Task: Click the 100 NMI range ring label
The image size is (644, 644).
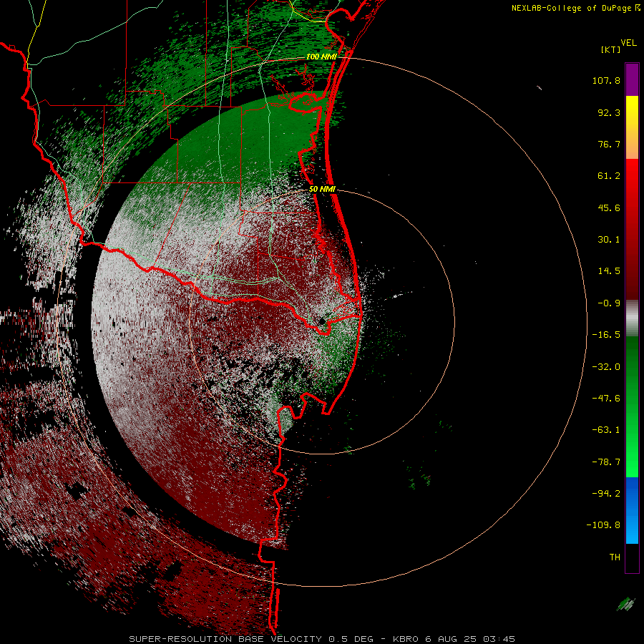Action: 321,57
